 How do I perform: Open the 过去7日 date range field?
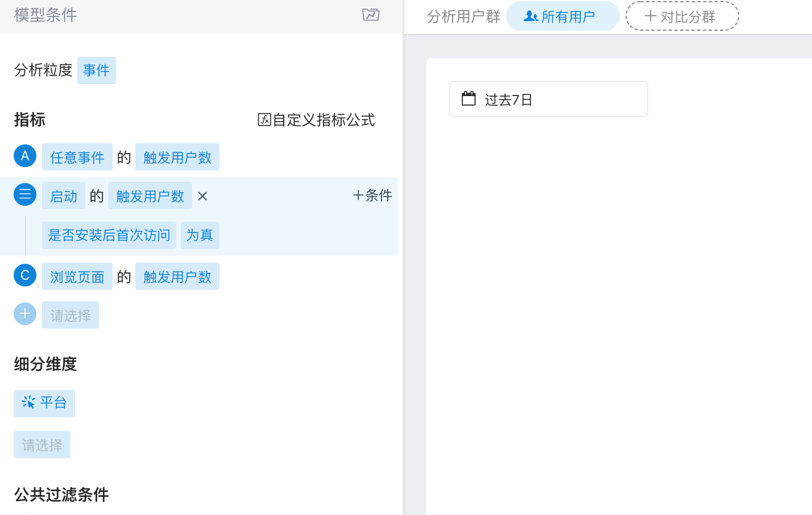[548, 99]
